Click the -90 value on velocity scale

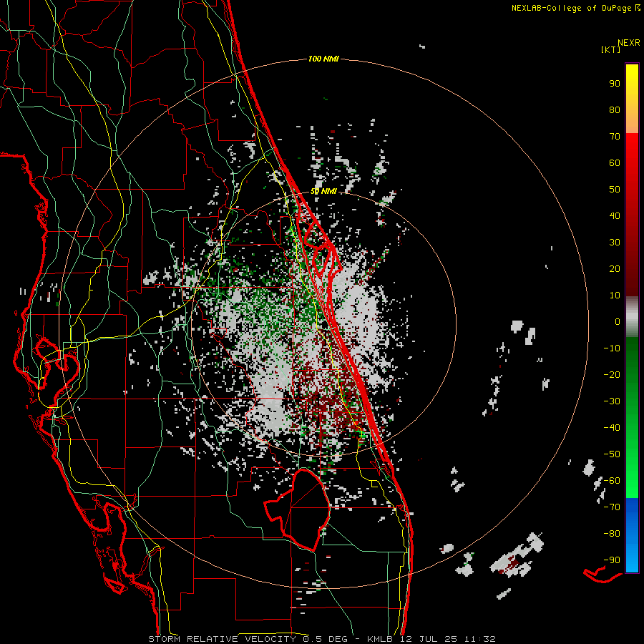(x=612, y=560)
